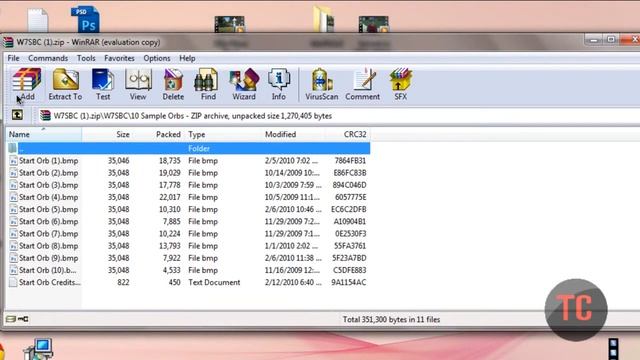
Task: Select Start Orb (2).bmp file
Action: coord(44,173)
